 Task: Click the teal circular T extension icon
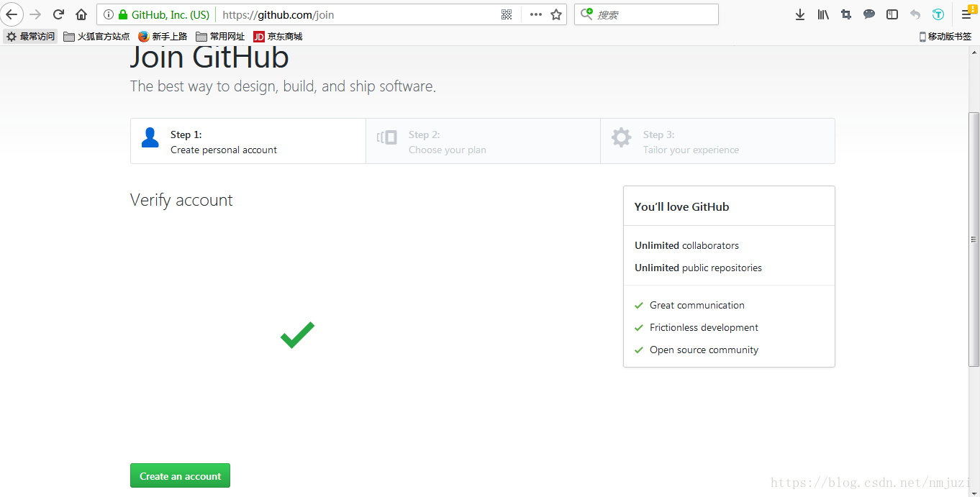click(x=938, y=14)
